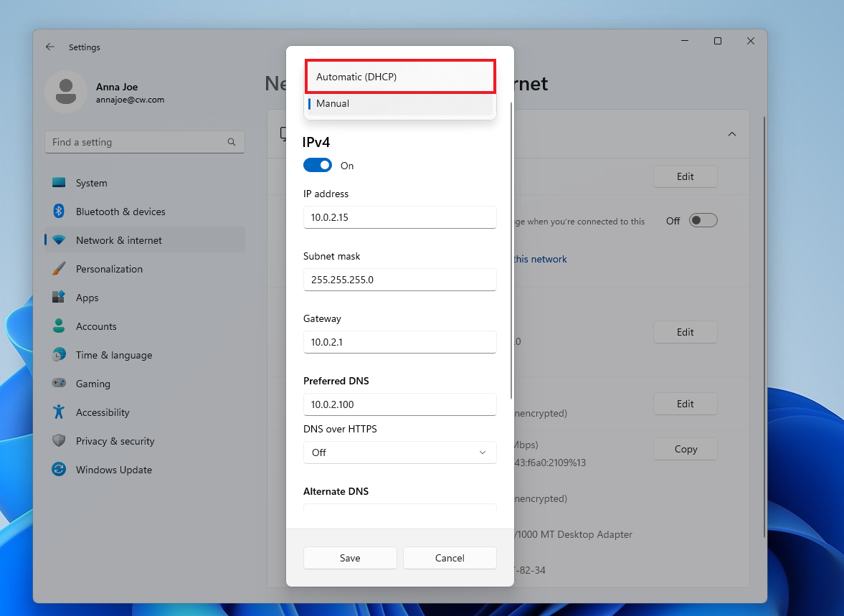Click search magnifier in Find a setting

click(232, 142)
